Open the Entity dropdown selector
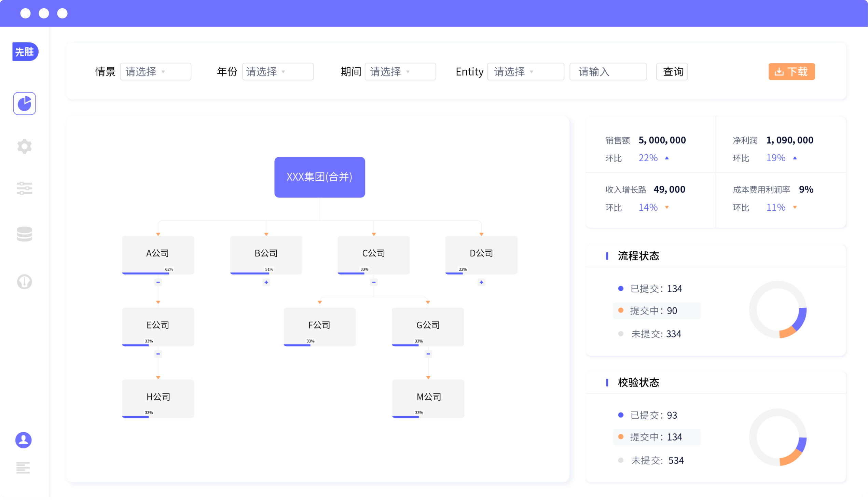The width and height of the screenshot is (868, 502). pos(525,72)
